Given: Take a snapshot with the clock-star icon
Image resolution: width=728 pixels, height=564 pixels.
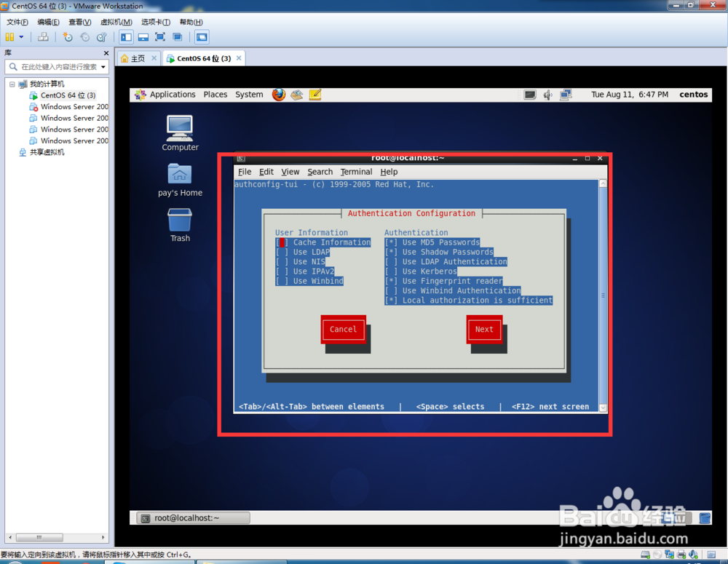Looking at the screenshot, I should [68, 37].
